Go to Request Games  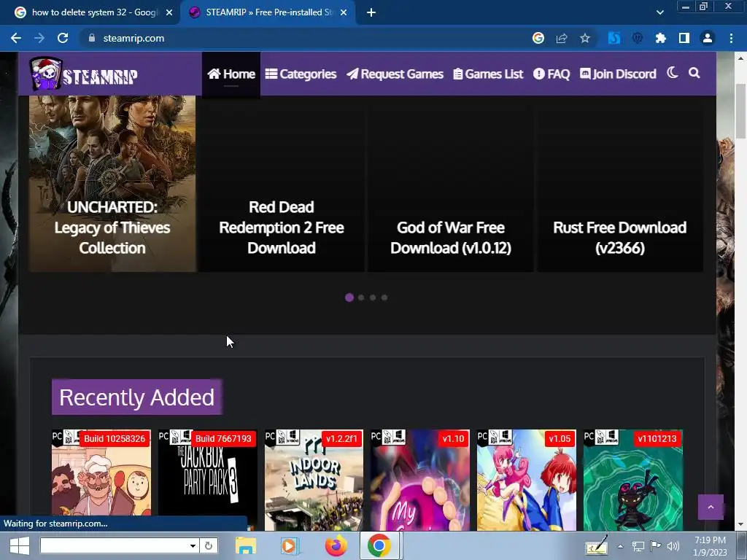[395, 74]
